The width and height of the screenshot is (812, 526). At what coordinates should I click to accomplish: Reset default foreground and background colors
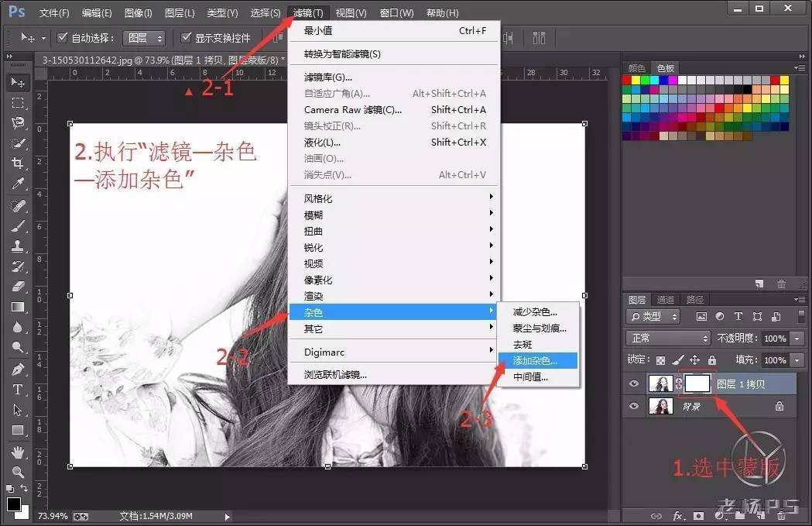[x=10, y=488]
